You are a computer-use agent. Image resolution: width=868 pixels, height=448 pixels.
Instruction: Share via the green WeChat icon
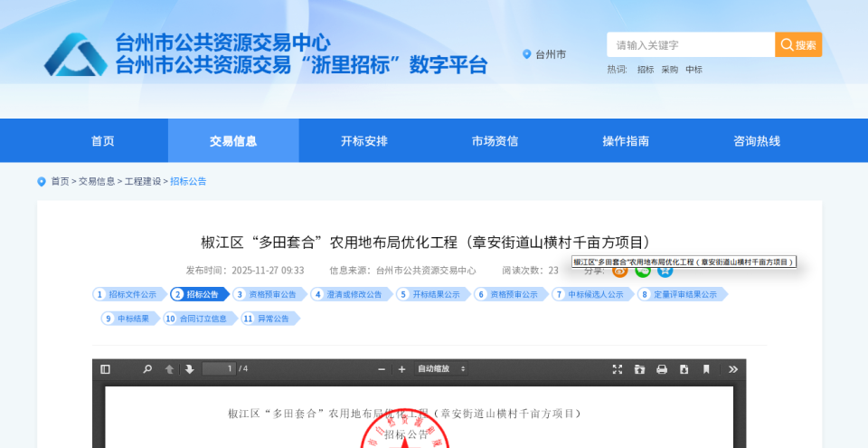click(643, 271)
